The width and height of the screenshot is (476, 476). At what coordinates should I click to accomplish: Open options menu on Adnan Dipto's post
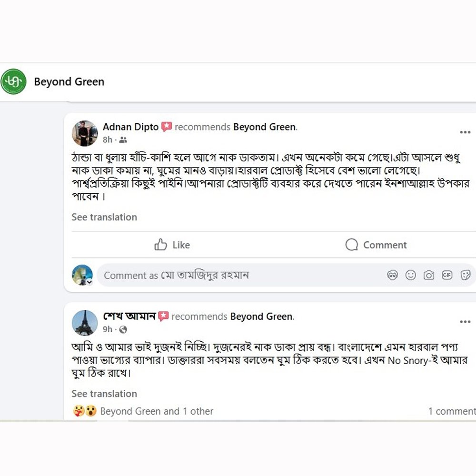pyautogui.click(x=465, y=132)
